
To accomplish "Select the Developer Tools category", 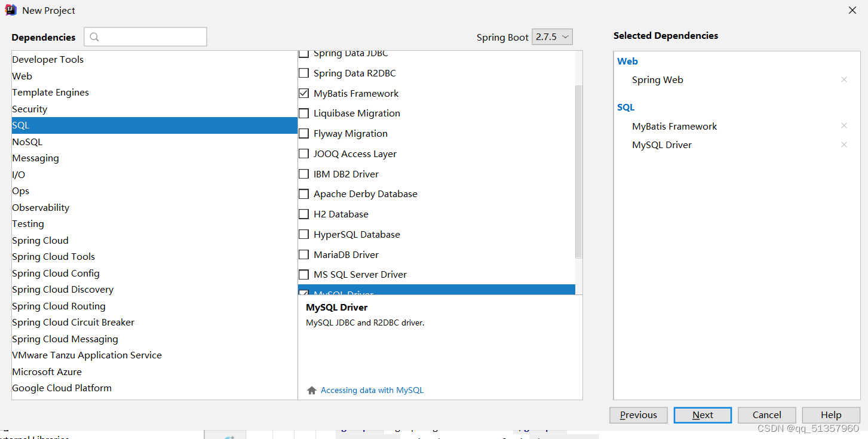I will [154, 59].
